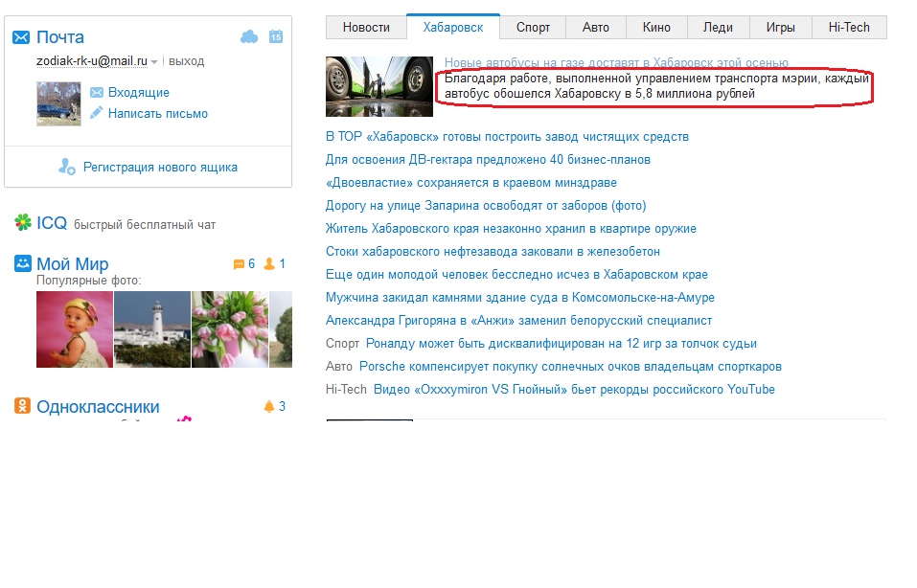Click the bus news thumbnail image

click(x=379, y=86)
